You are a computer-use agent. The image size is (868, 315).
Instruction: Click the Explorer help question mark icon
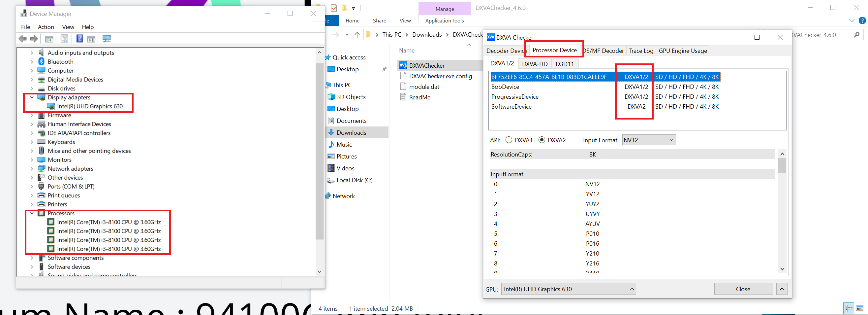tap(862, 20)
